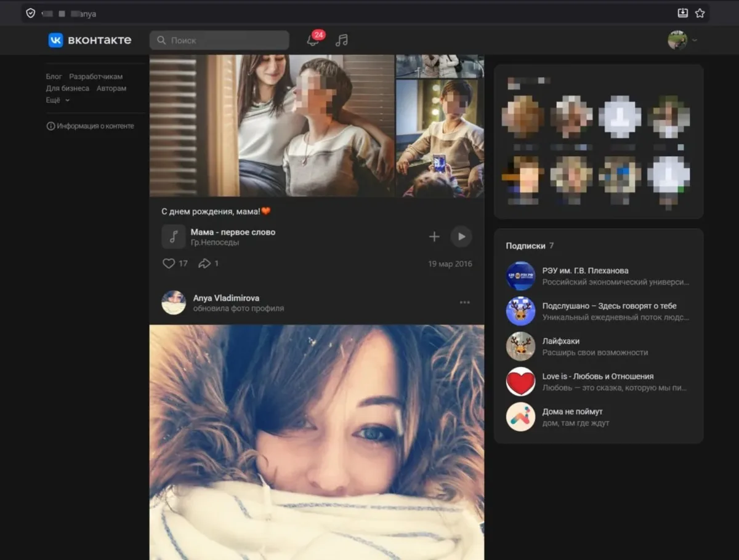Open the music note icon in header
This screenshot has width=739, height=560.
[342, 40]
